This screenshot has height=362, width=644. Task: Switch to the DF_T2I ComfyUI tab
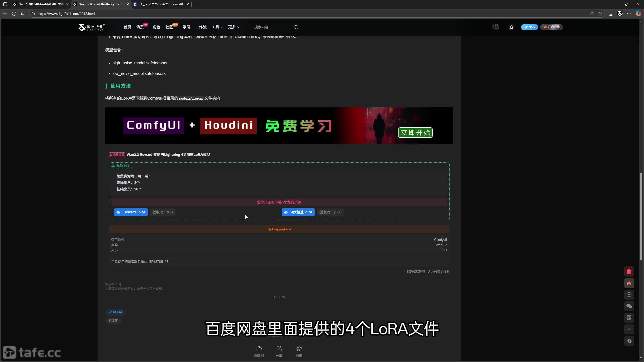pyautogui.click(x=161, y=4)
